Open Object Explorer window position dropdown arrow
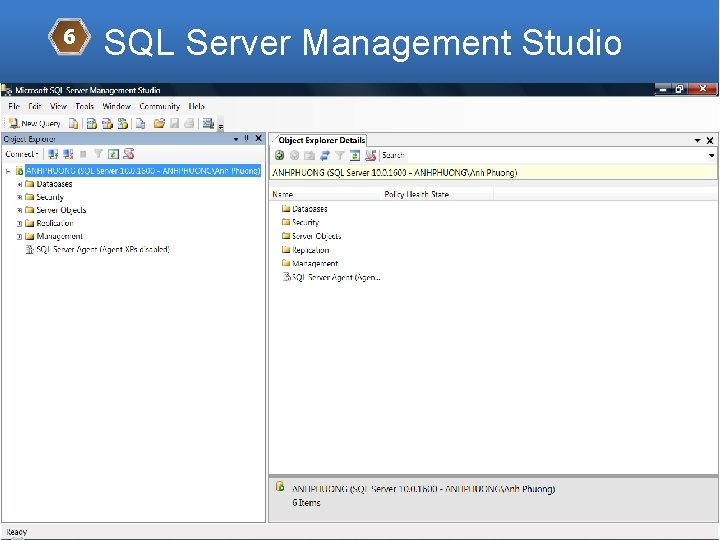Screen dimensions: 720x540 [x=236, y=139]
